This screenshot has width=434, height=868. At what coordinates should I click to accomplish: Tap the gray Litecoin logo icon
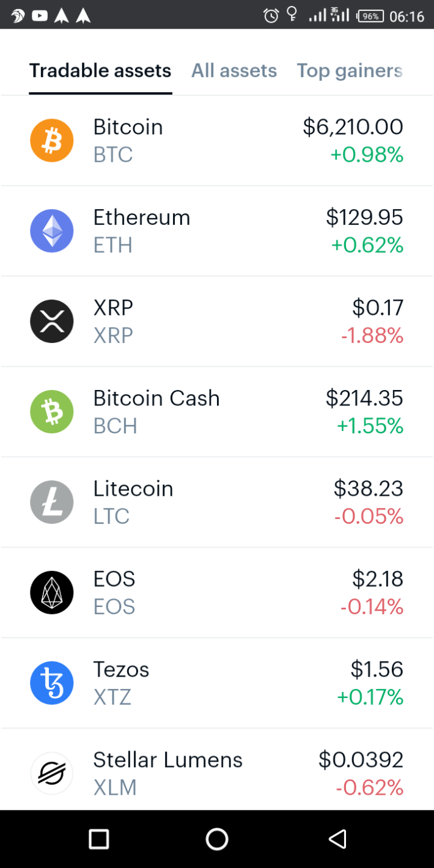[x=52, y=502]
